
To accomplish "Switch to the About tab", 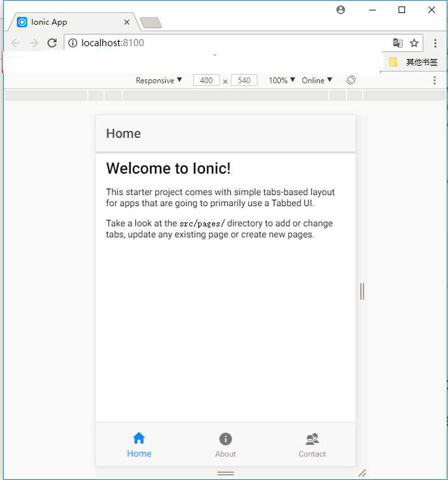I will coord(226,444).
